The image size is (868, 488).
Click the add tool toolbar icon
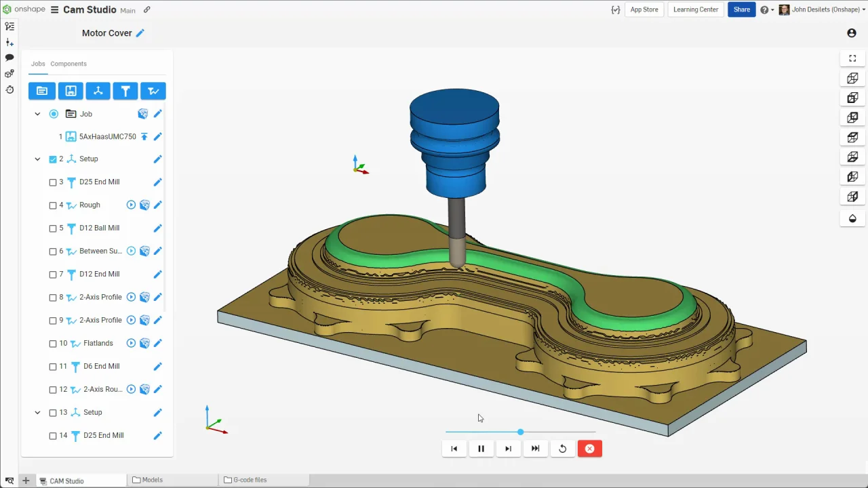pyautogui.click(x=125, y=91)
